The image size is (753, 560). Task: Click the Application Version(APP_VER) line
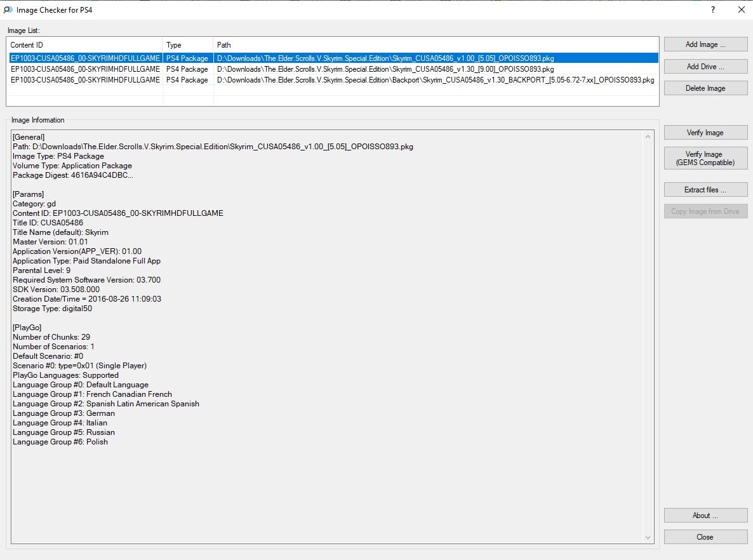click(77, 251)
